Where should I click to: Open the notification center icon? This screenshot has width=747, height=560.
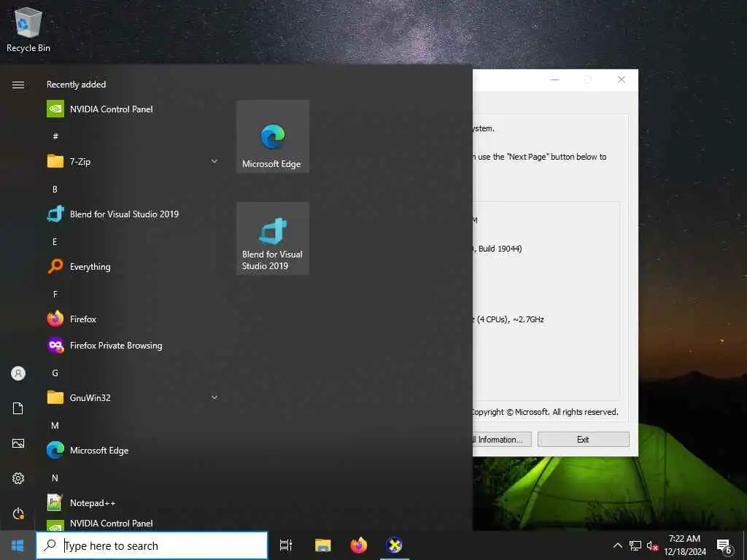[x=724, y=546]
